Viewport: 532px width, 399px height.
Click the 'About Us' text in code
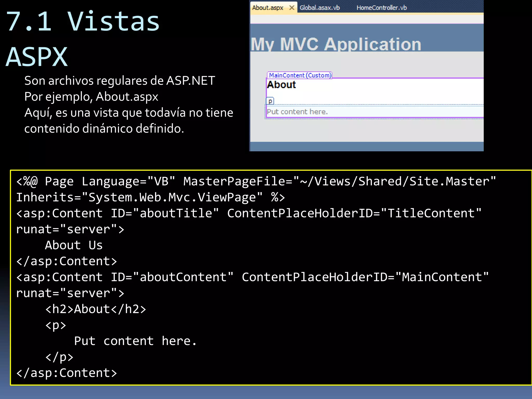pos(74,245)
